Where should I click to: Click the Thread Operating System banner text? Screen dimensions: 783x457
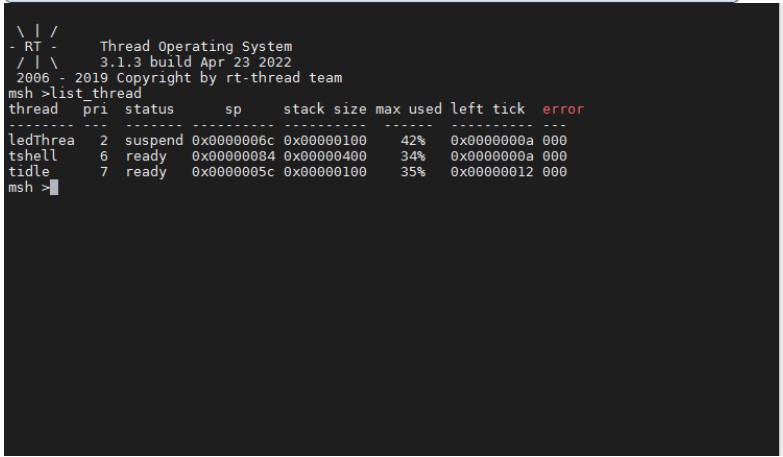[x=196, y=46]
